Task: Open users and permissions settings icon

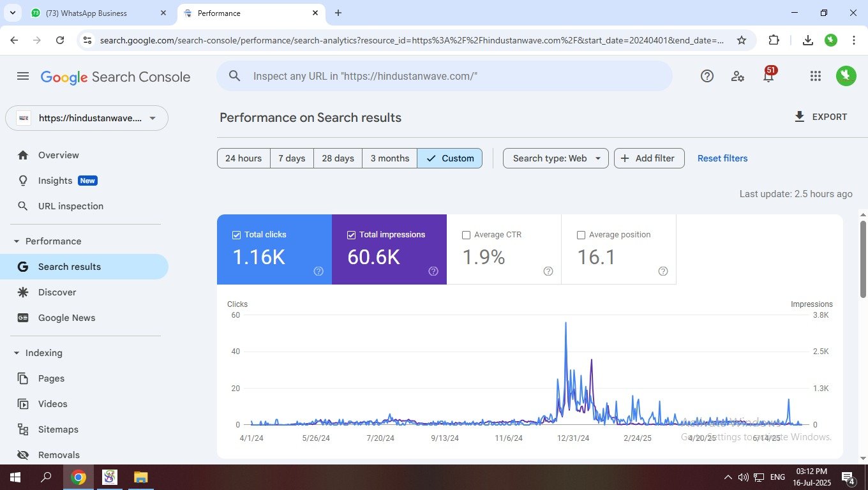Action: (738, 77)
